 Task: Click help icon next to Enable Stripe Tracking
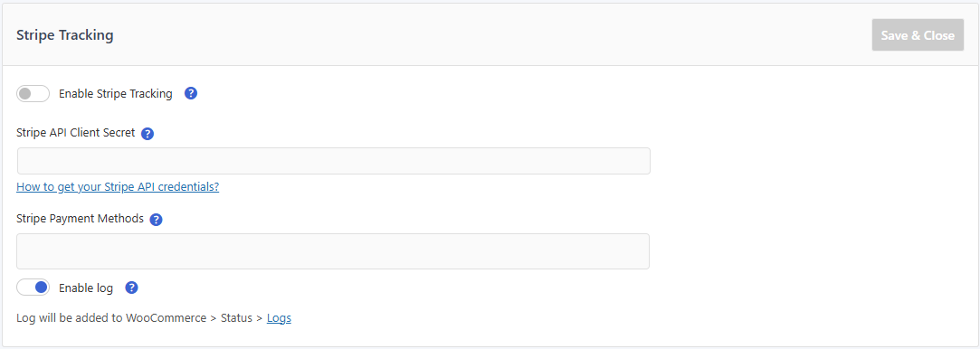click(191, 94)
